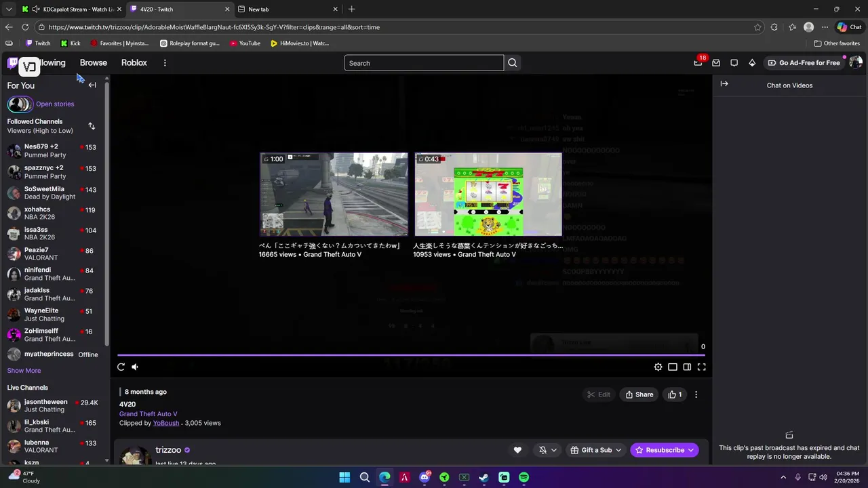The height and width of the screenshot is (488, 868).
Task: Go to Twitch home logo
Action: pyautogui.click(x=13, y=63)
